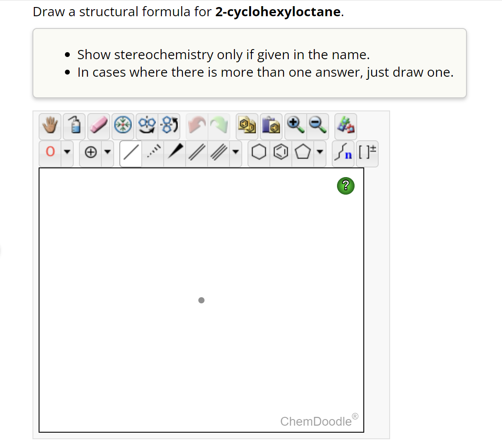Clear the canvas with the wash bottle tool

[74, 126]
